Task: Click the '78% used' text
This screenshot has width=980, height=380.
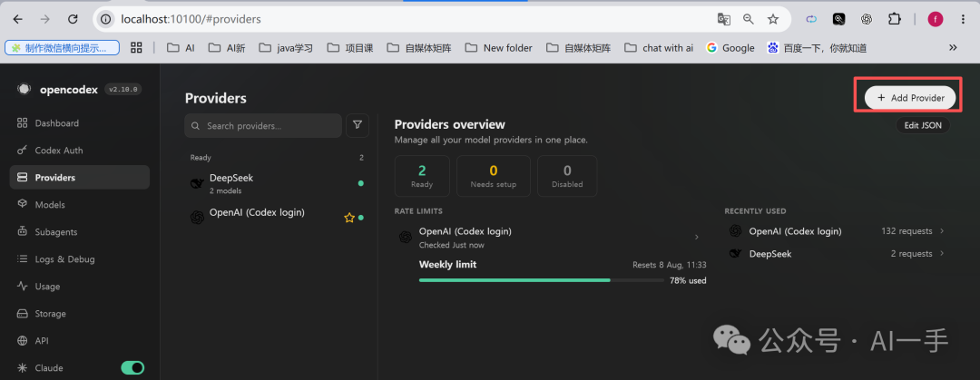Action: [688, 280]
